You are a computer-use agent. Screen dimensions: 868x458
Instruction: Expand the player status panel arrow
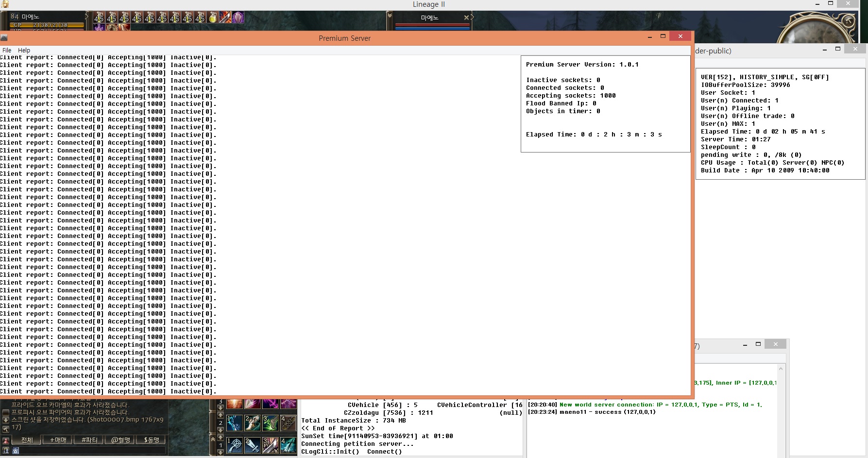pos(87,17)
